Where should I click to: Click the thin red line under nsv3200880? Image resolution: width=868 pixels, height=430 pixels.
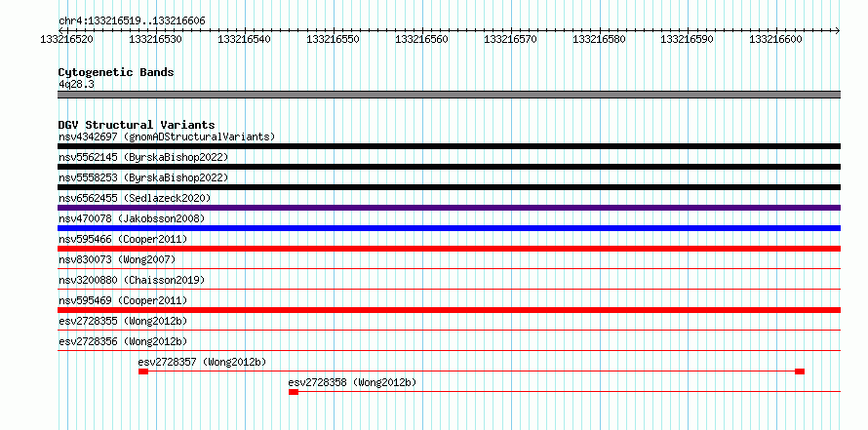tap(449, 289)
